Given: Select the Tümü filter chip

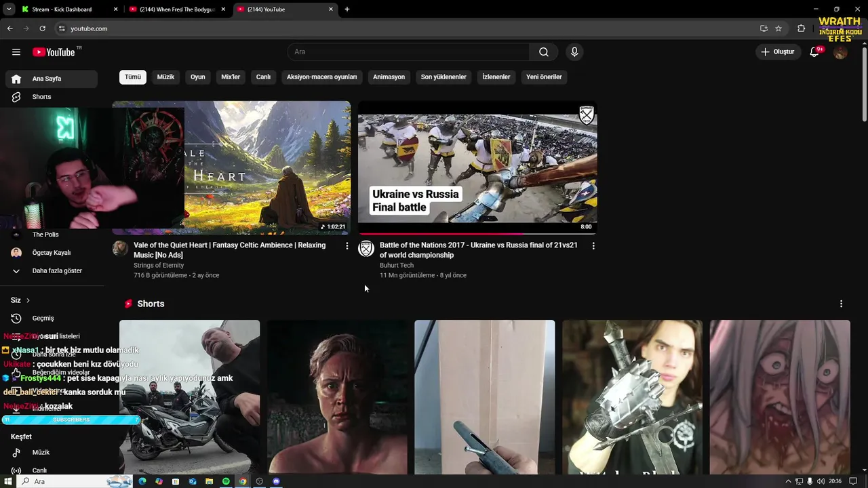Looking at the screenshot, I should pos(133,77).
